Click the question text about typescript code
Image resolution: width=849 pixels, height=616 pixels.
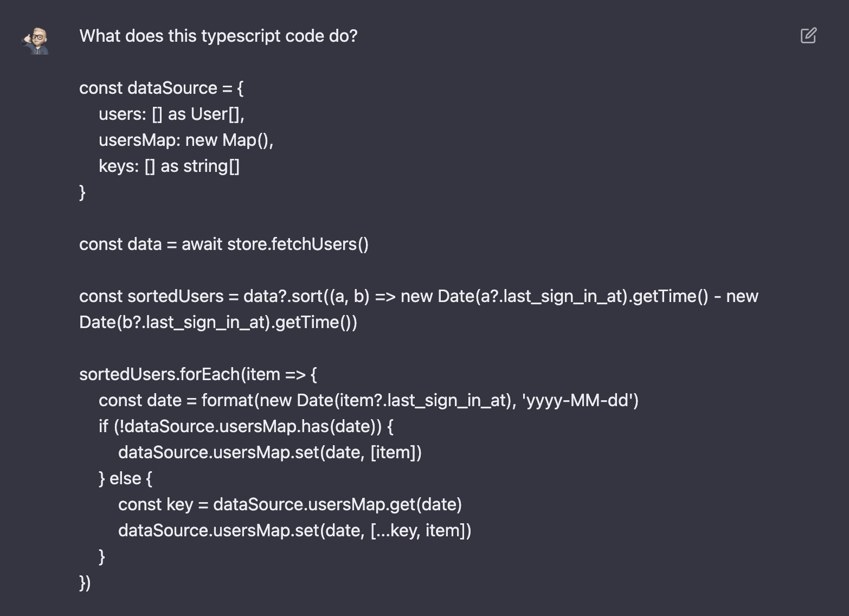pyautogui.click(x=218, y=36)
